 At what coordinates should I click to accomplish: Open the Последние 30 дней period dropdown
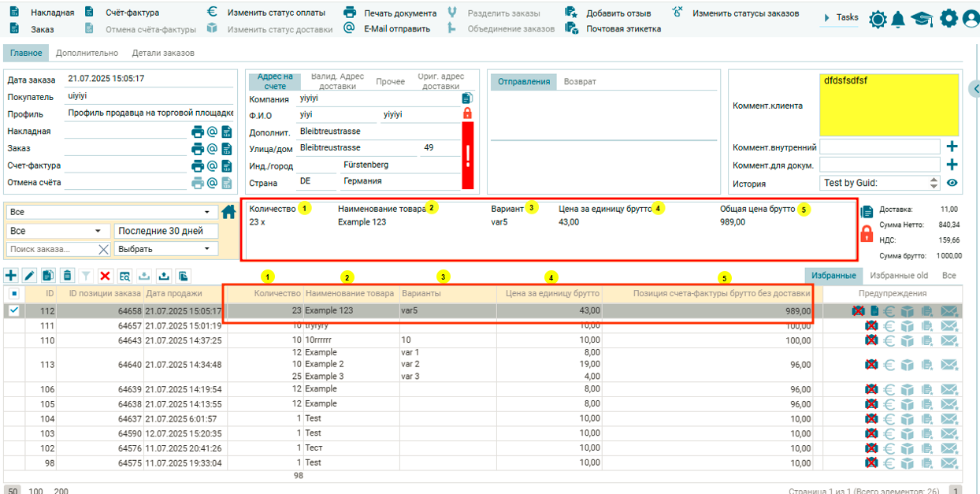click(x=166, y=231)
